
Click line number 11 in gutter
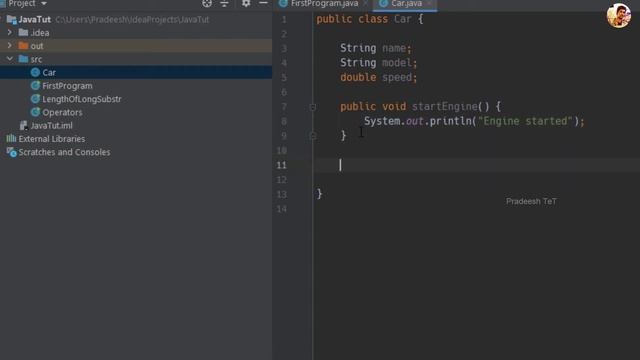pyautogui.click(x=282, y=165)
